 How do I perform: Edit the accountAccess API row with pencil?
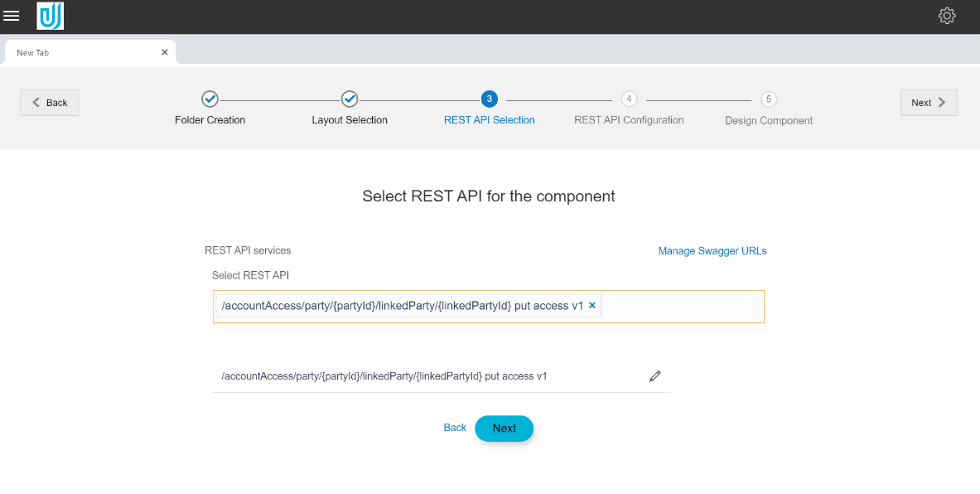point(655,375)
